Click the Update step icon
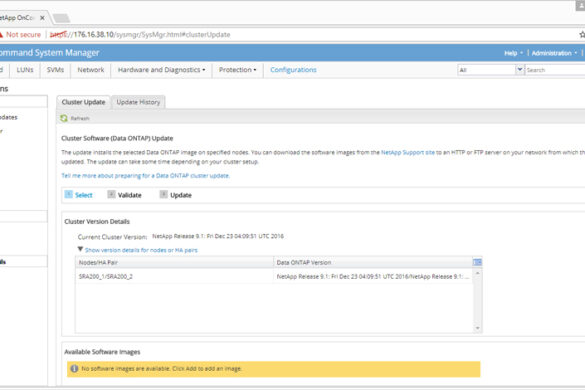 tap(163, 194)
